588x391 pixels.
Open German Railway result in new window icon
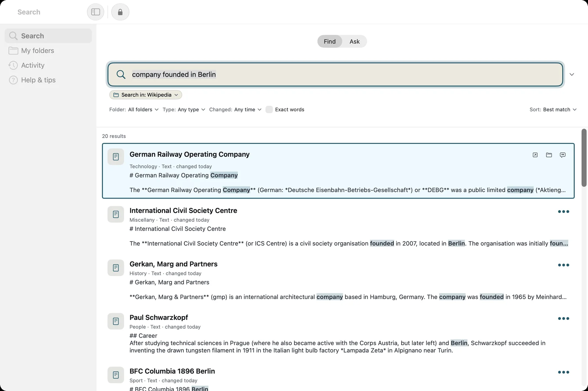click(x=535, y=155)
